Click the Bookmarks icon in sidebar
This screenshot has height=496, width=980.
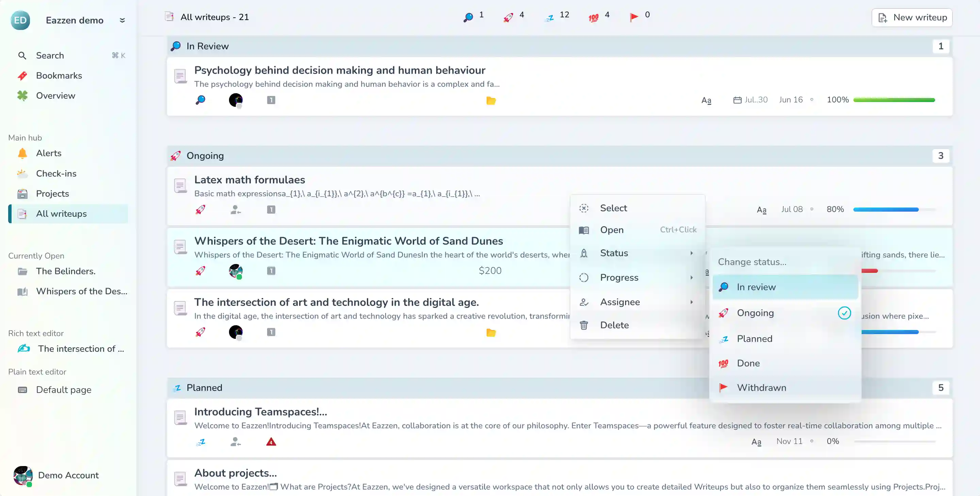tap(22, 76)
